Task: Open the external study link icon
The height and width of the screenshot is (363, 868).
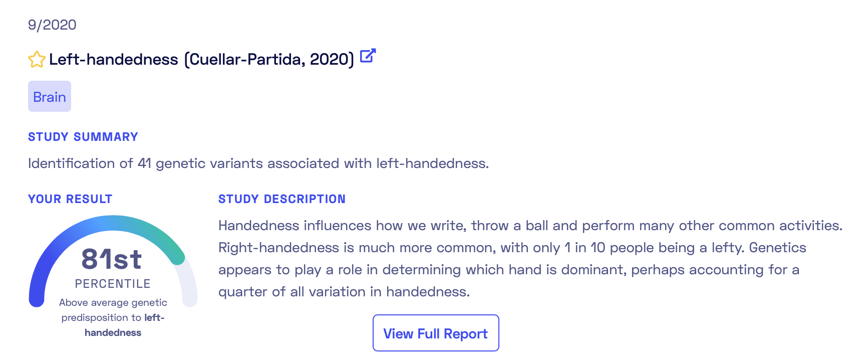Action: coord(368,56)
